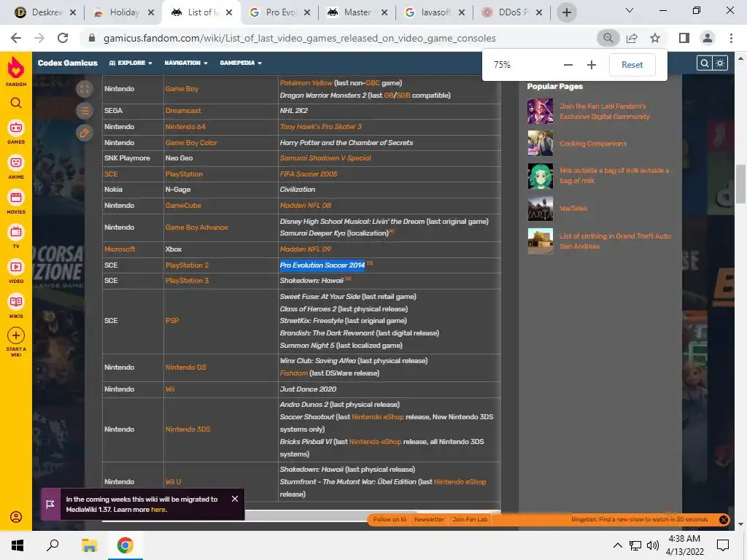
Task: Click the browser zoom magnifier icon in address bar
Action: tap(608, 38)
